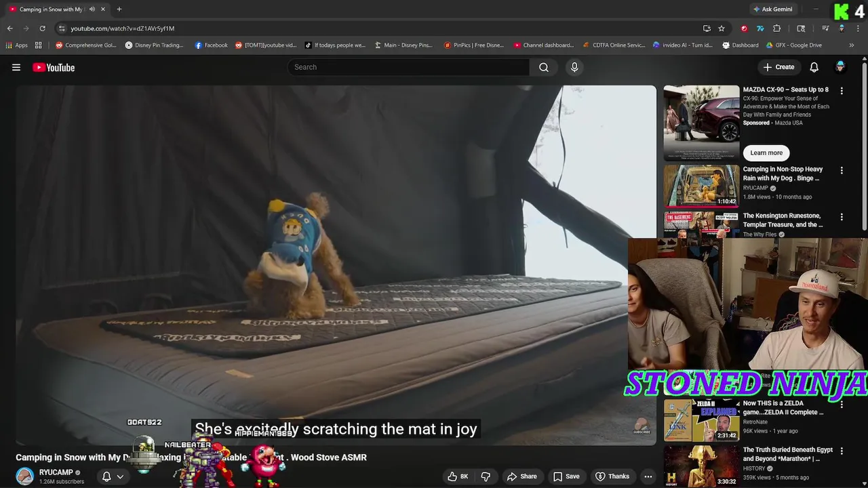Image resolution: width=868 pixels, height=488 pixels.
Task: Open The Kensington Runestone video title
Action: click(x=783, y=220)
